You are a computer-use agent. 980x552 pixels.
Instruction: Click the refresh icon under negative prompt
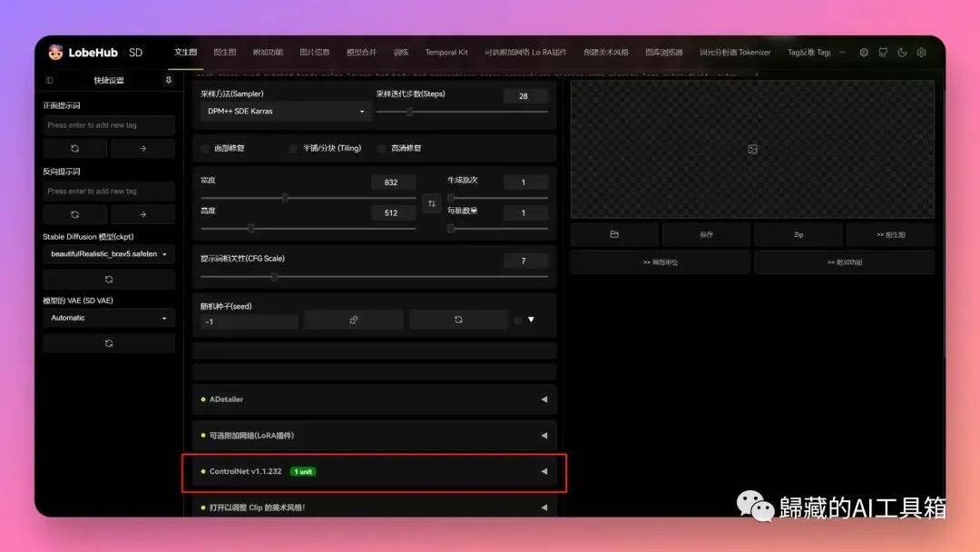point(75,214)
